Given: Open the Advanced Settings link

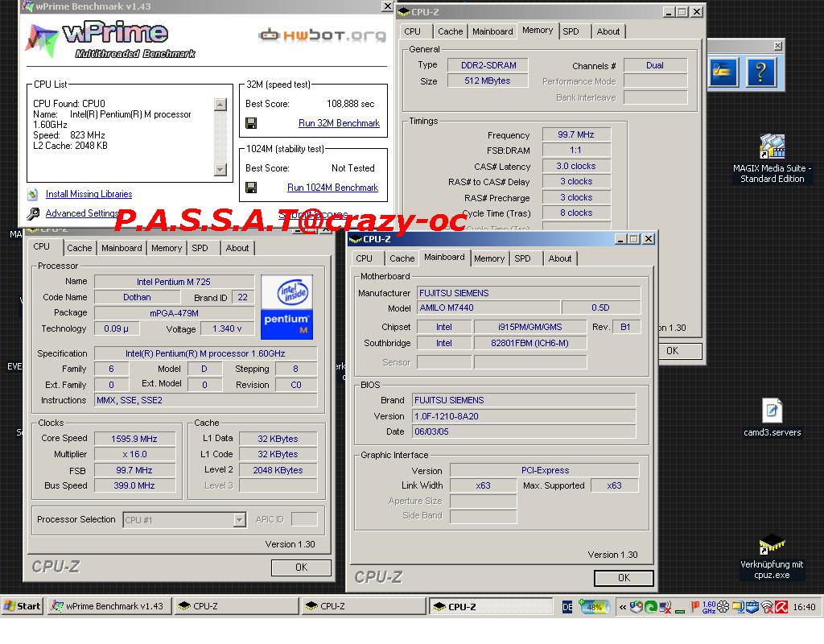Looking at the screenshot, I should (x=81, y=213).
